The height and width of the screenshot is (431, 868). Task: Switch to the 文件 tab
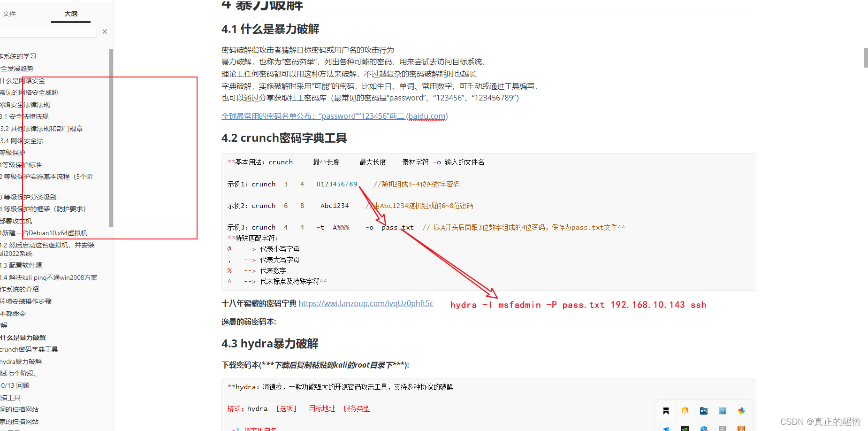tap(9, 14)
